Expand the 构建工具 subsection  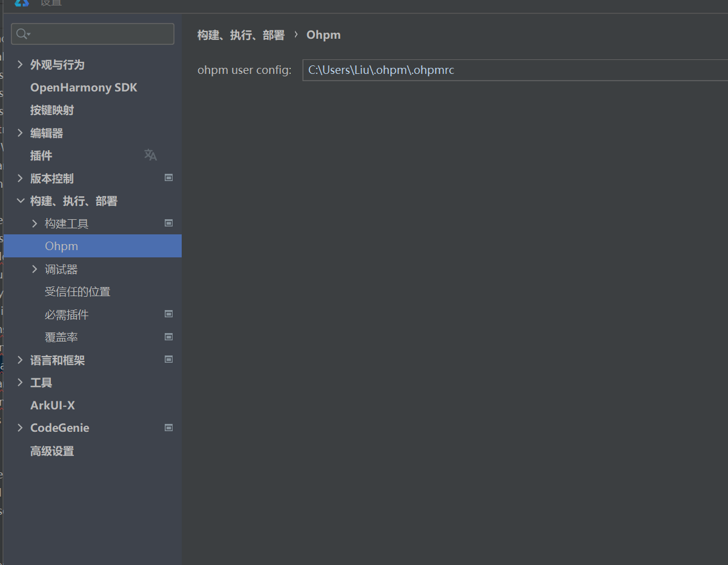[x=35, y=223]
